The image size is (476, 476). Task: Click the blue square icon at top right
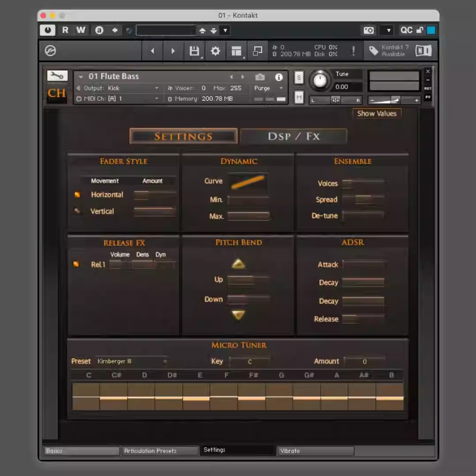[x=431, y=30]
